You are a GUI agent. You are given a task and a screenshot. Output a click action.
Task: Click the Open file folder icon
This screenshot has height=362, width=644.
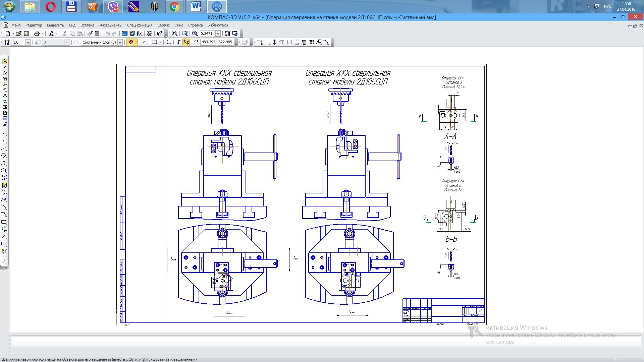[x=19, y=34]
